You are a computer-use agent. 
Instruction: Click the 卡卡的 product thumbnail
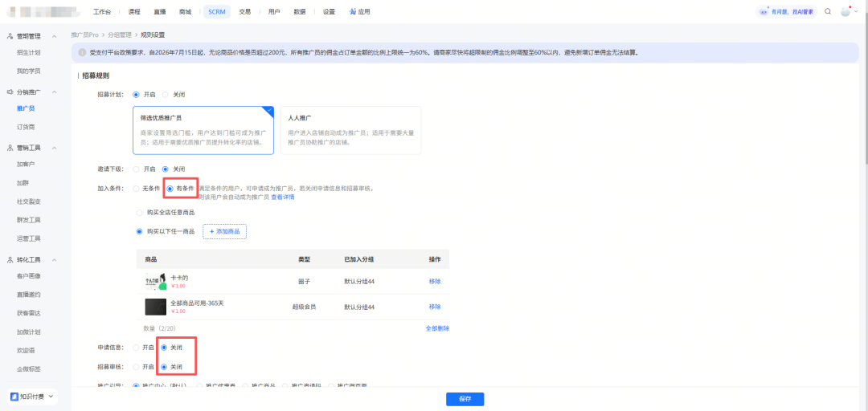(156, 282)
